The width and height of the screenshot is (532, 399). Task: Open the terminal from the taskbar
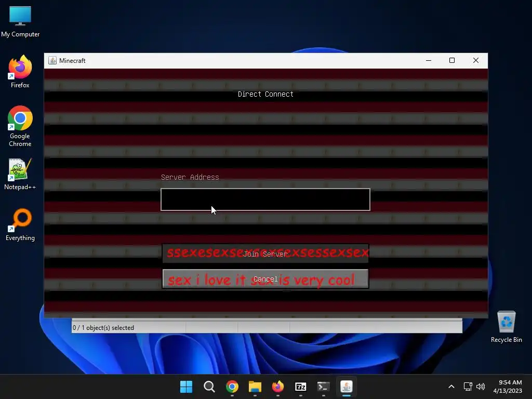pyautogui.click(x=323, y=387)
